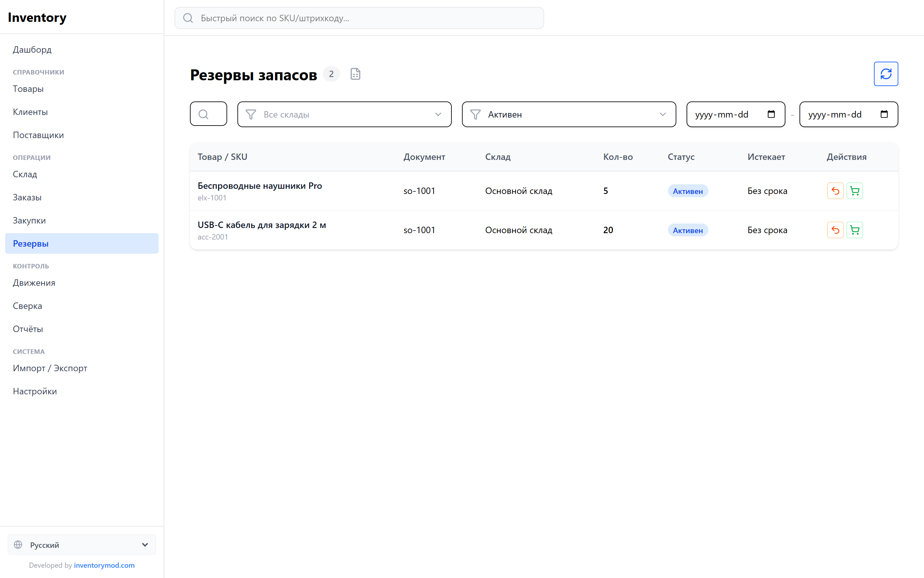924x578 pixels.
Task: Click the USB-C кабель для зарядки 2 м name
Action: 262,225
